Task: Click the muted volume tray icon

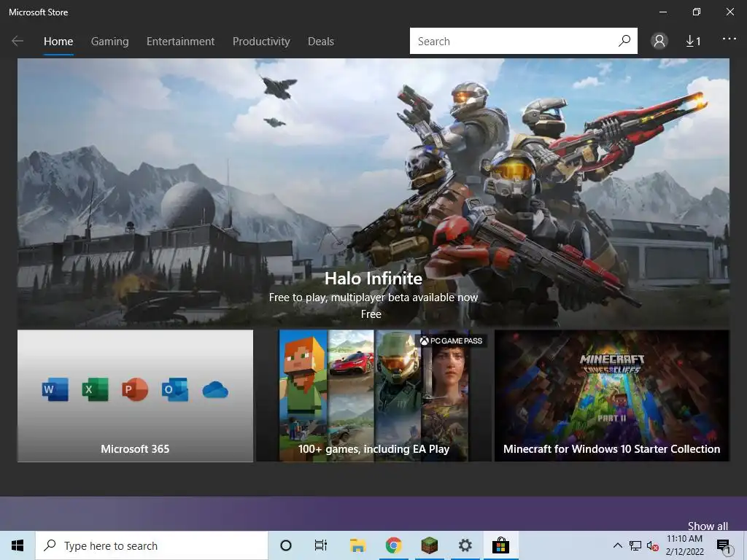Action: click(x=652, y=546)
